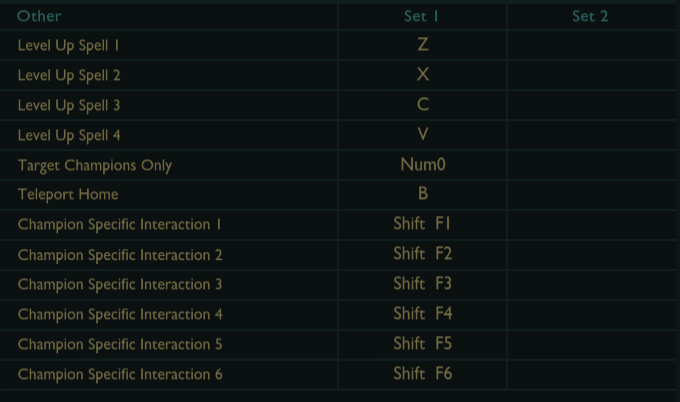Click the Shift F4 keybind cell
The image size is (680, 402).
pos(422,314)
